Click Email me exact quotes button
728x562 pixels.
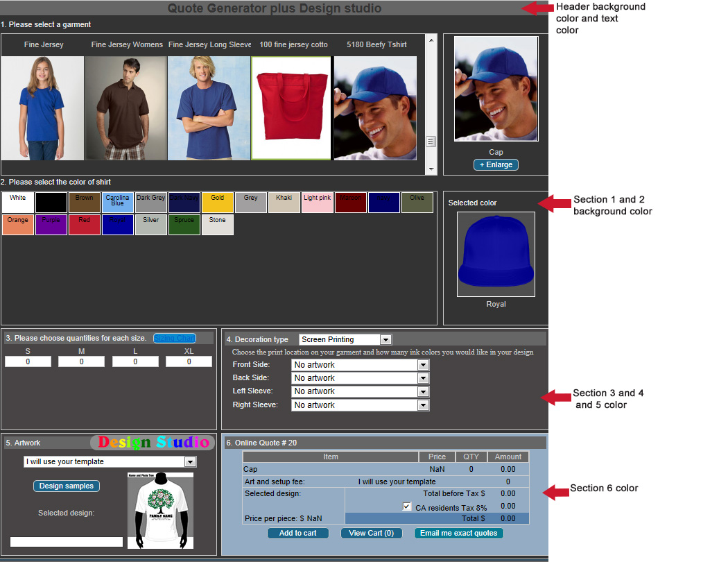[459, 533]
